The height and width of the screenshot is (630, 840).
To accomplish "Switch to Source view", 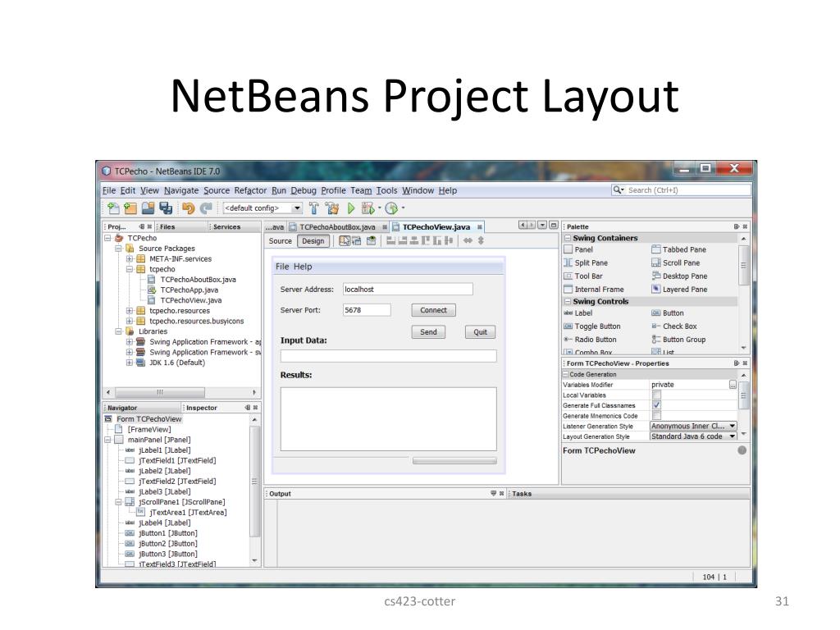I will (281, 242).
